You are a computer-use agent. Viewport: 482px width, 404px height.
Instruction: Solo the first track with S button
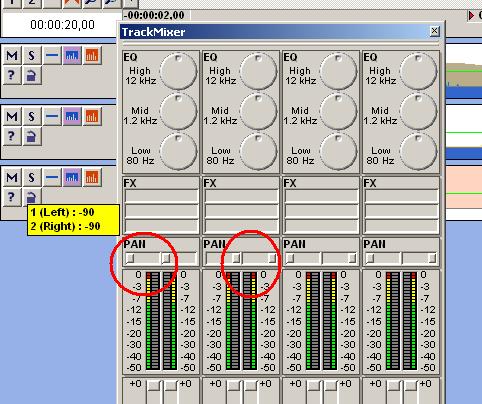pos(32,55)
